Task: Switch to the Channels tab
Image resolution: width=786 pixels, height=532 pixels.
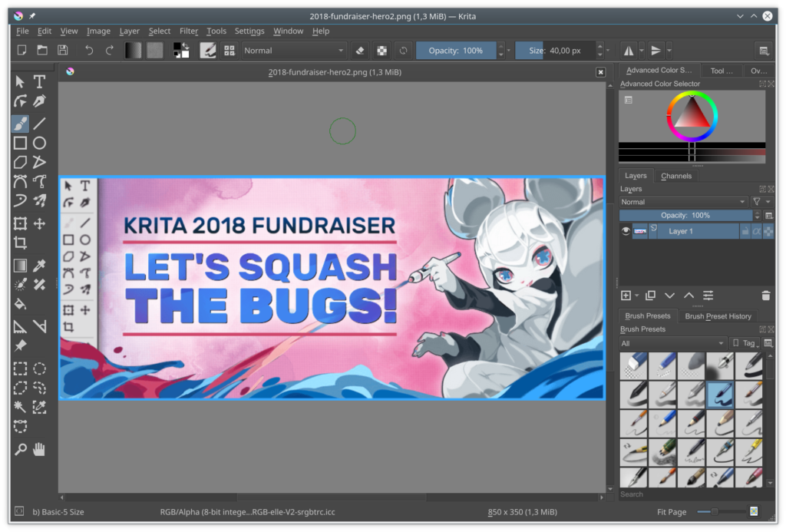Action: (x=676, y=176)
